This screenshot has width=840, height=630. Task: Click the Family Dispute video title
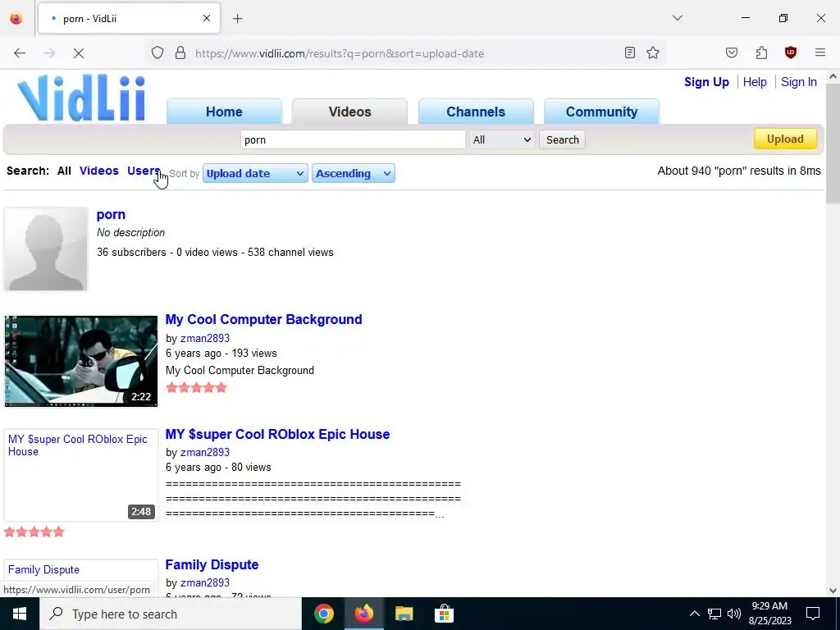click(x=212, y=564)
